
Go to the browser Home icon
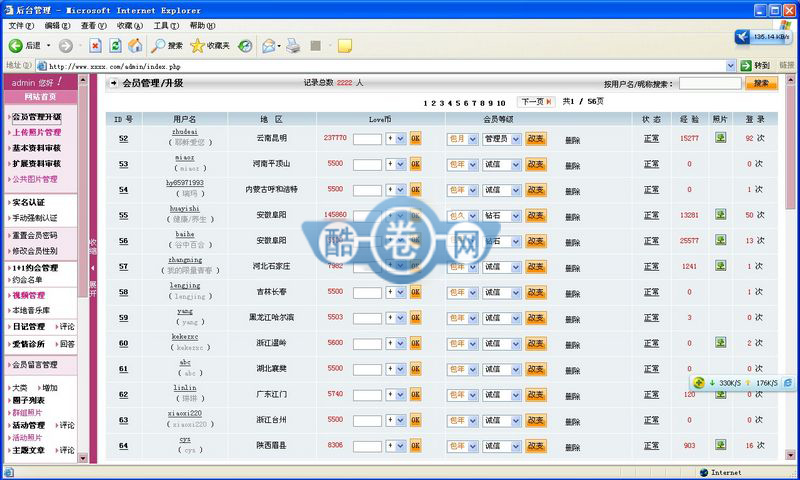[x=134, y=46]
